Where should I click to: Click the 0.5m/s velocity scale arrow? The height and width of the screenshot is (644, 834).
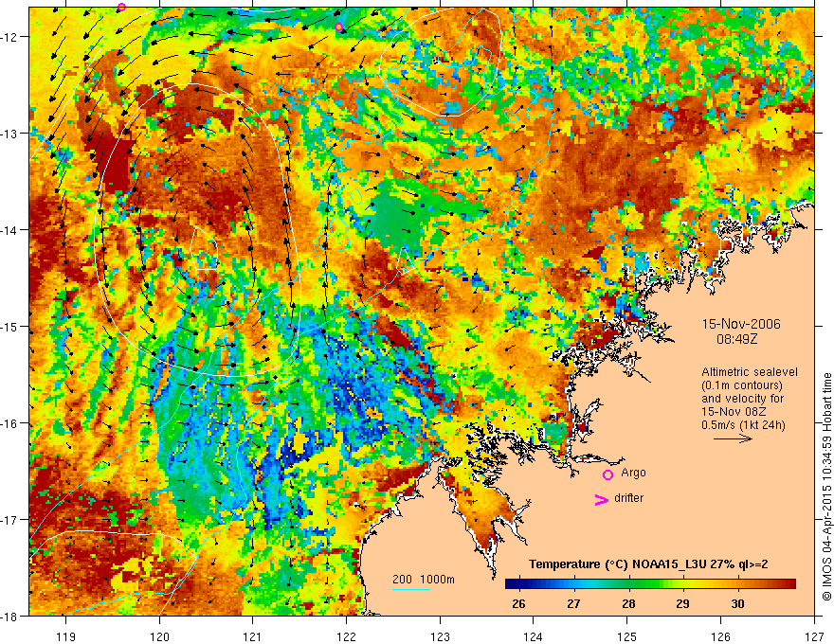click(733, 438)
